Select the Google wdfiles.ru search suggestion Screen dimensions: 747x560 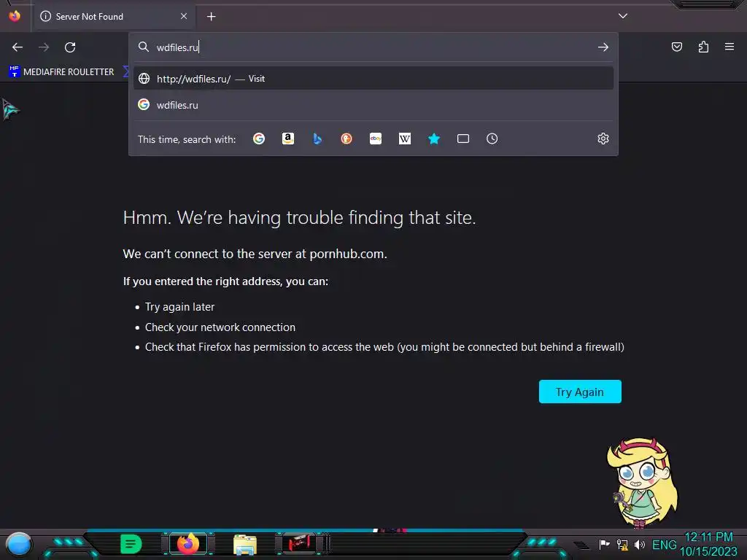coord(373,105)
